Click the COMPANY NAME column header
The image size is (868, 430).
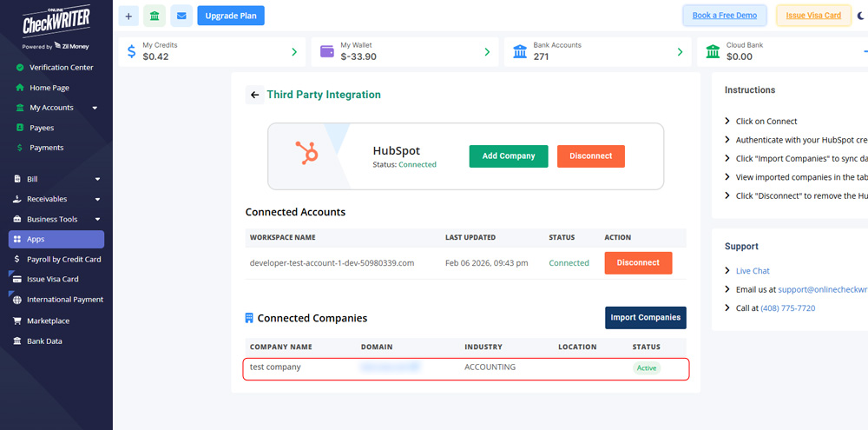pos(280,347)
